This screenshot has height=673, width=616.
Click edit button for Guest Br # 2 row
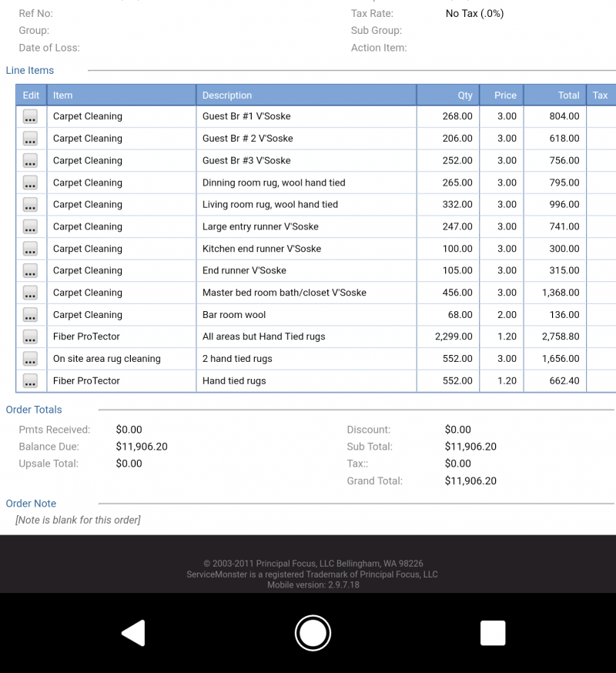click(30, 139)
